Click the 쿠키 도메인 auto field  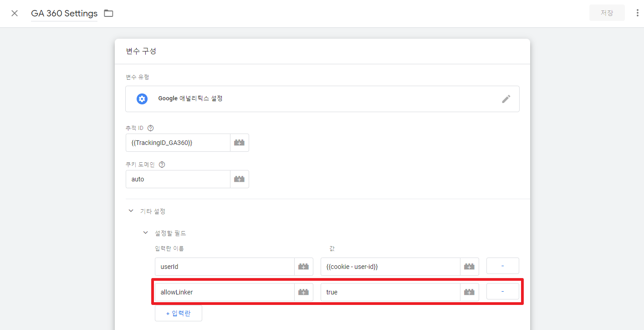178,179
